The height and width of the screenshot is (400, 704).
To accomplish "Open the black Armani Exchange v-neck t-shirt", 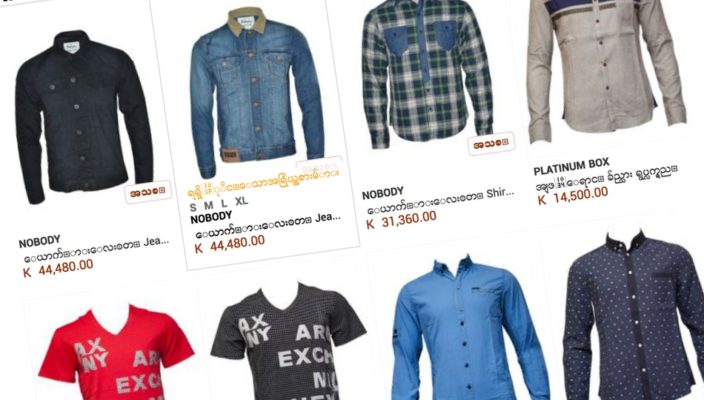I will pyautogui.click(x=288, y=341).
